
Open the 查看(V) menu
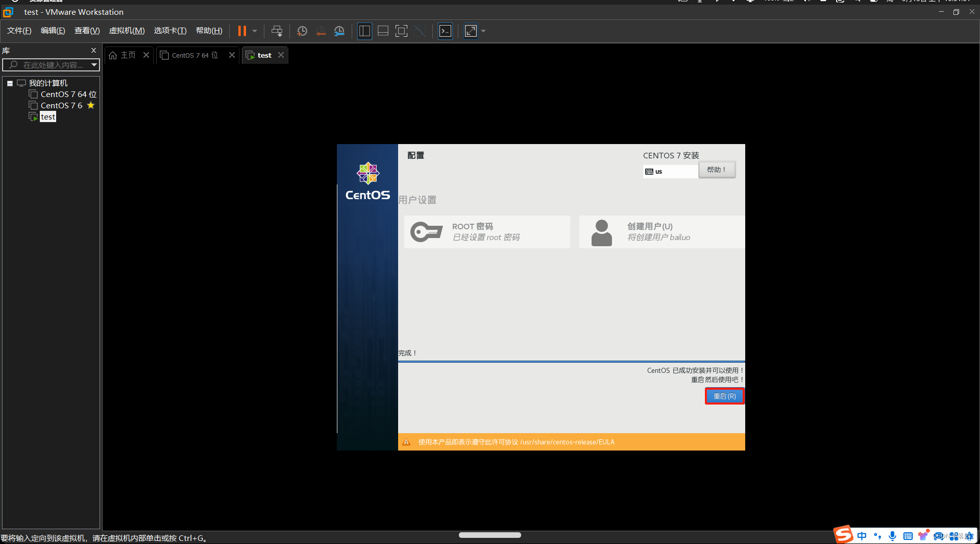coord(87,31)
